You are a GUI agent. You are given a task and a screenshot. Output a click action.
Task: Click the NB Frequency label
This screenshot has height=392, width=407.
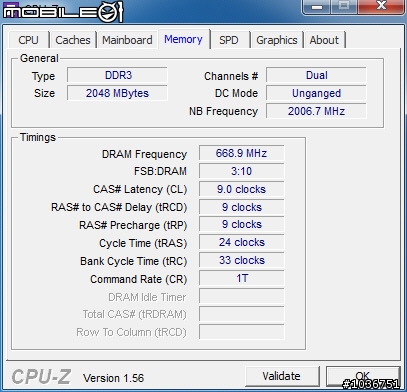(223, 111)
